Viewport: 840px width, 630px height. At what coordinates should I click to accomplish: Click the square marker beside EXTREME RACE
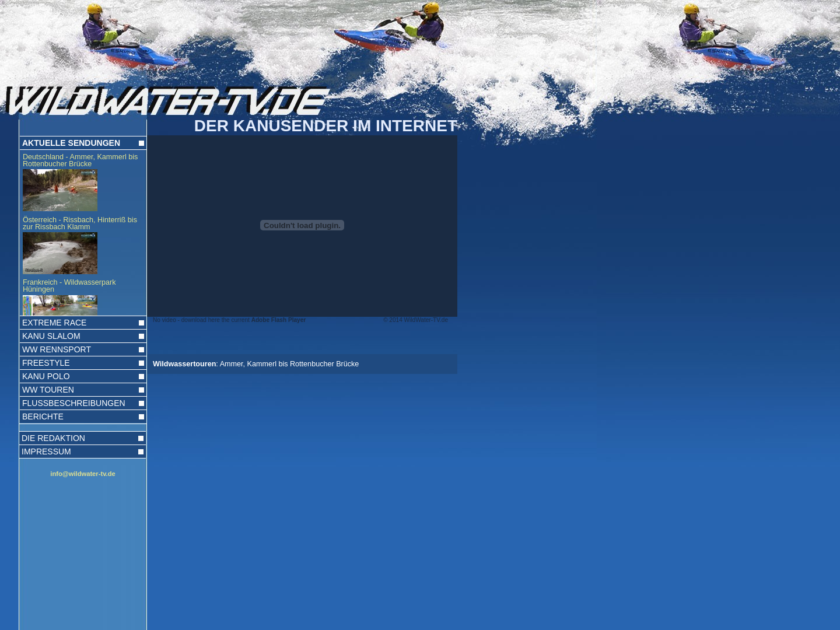click(141, 323)
